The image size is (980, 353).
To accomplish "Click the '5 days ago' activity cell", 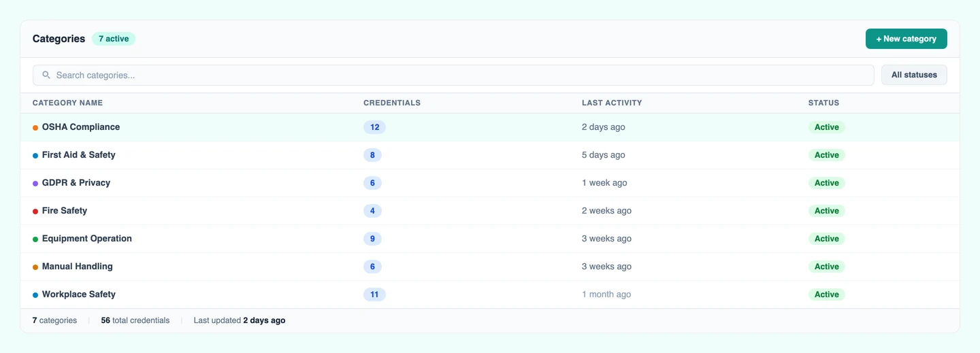I will 604,155.
